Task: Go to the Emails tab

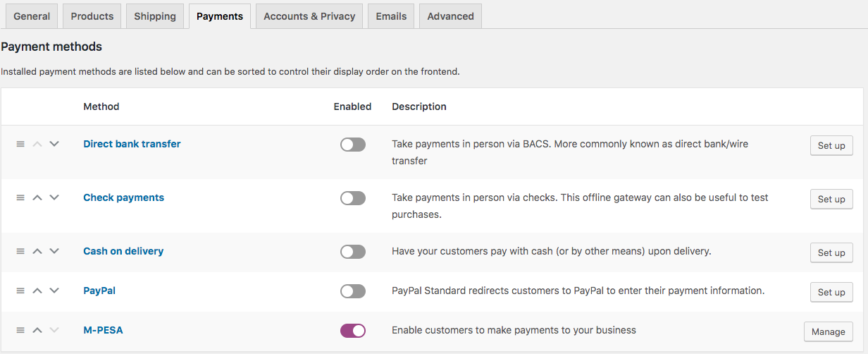Action: (391, 16)
